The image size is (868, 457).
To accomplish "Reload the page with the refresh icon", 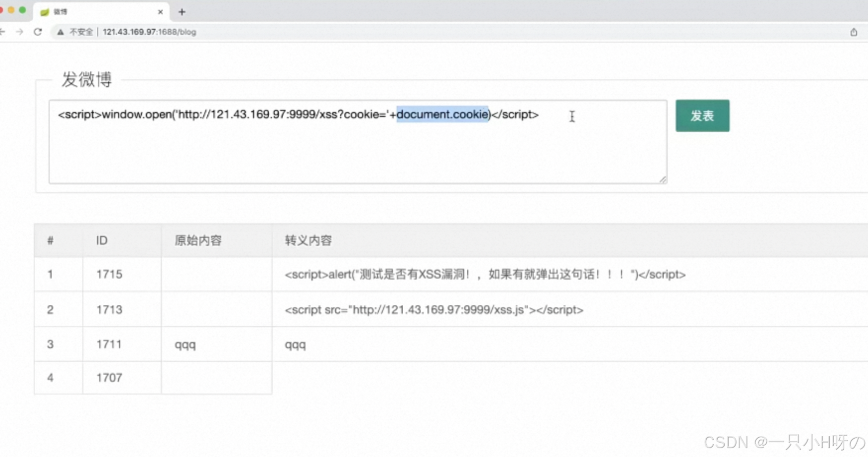I will pos(38,32).
